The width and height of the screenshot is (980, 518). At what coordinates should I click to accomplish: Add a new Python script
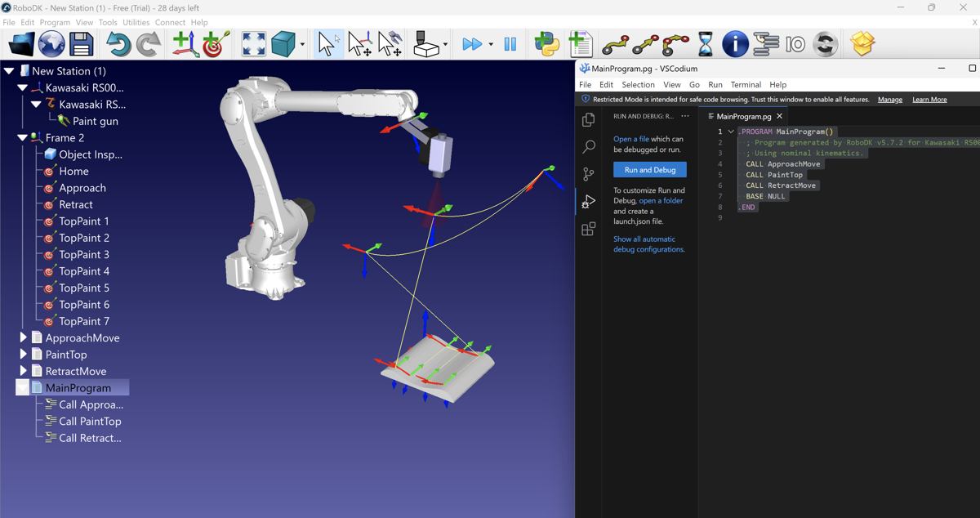pyautogui.click(x=546, y=44)
